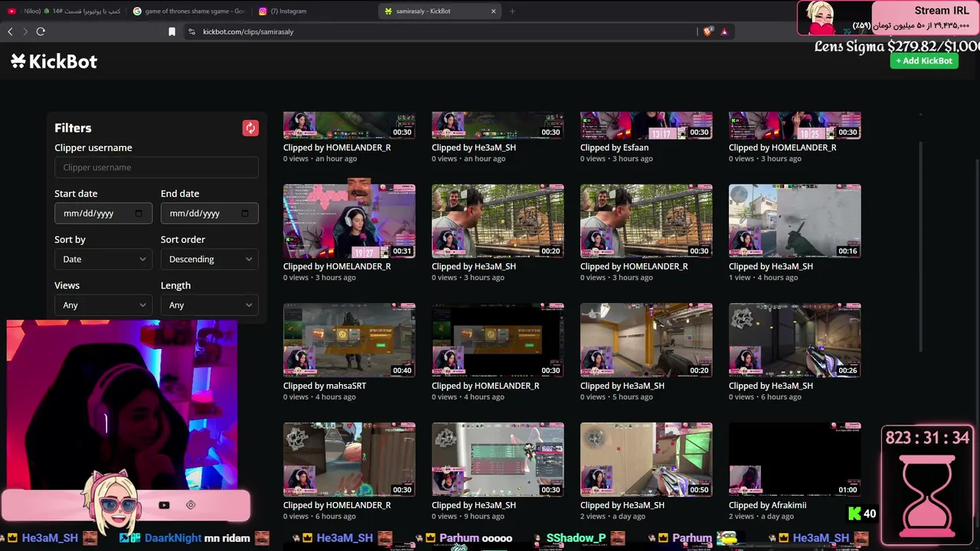Click the End date field

point(210,214)
